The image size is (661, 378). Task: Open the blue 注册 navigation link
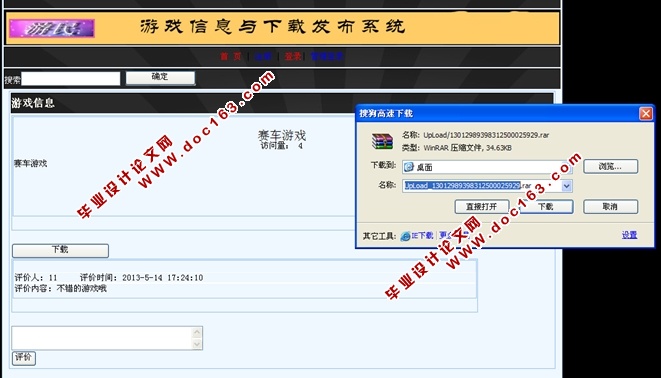click(263, 56)
